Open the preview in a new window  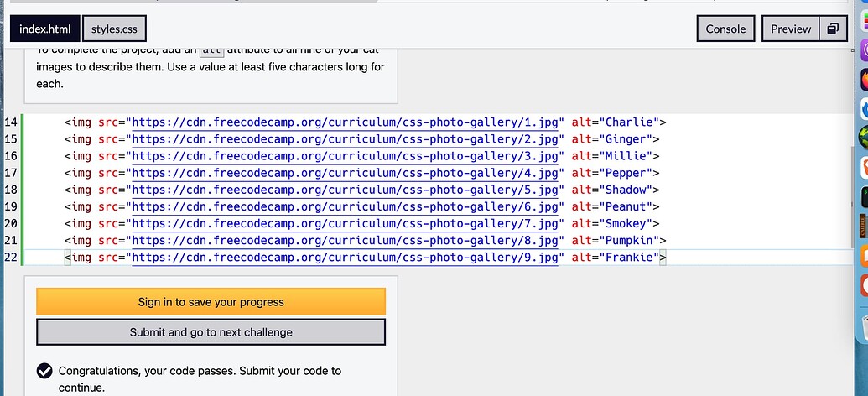coord(833,29)
